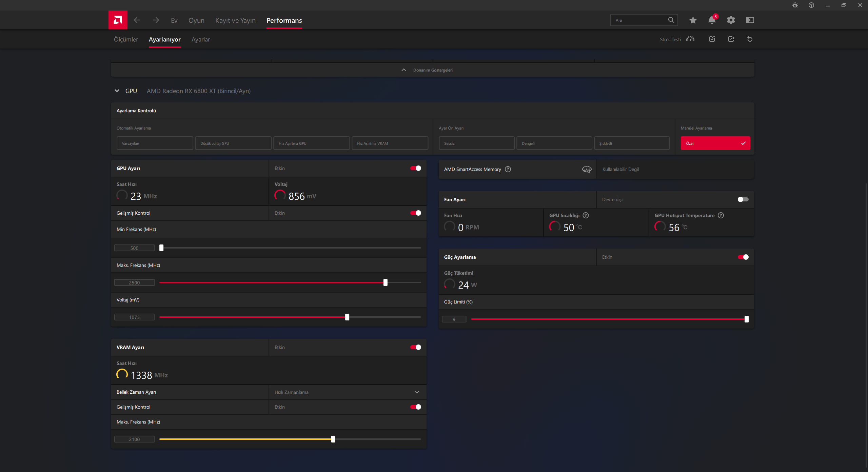The width and height of the screenshot is (868, 472).
Task: Toggle VRAM Gelişmiş Kontrol switch
Action: coord(416,407)
